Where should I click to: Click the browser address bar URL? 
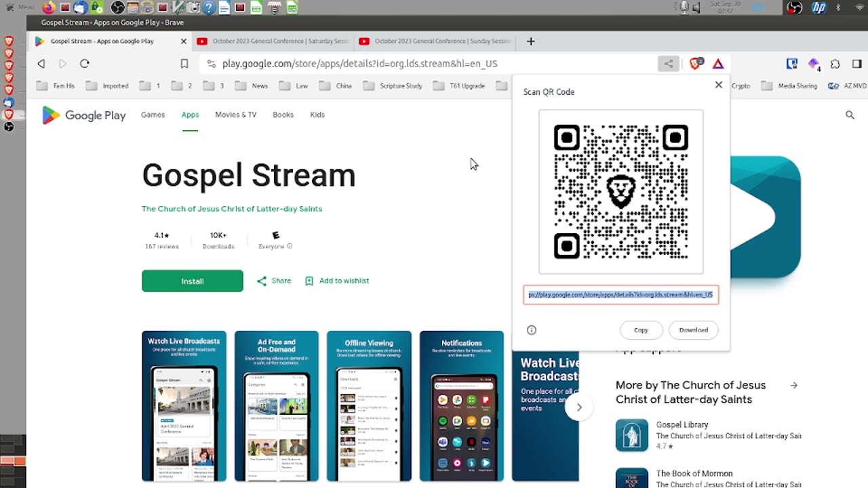(360, 64)
